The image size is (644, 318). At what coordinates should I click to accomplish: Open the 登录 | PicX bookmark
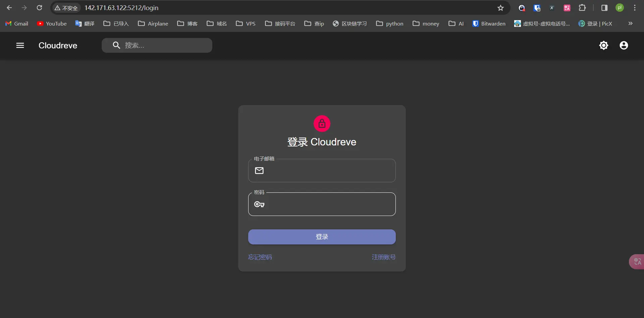(x=595, y=24)
